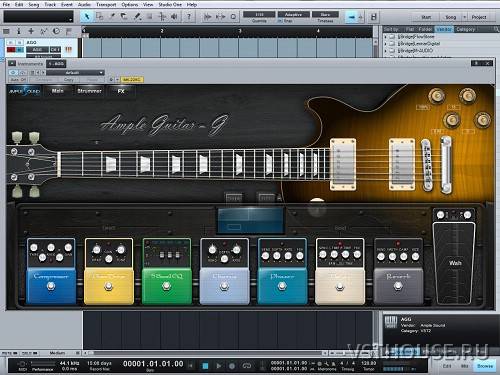Open the plugin preset Default dropdown
Viewport: 500px width, 375px height.
click(x=75, y=73)
